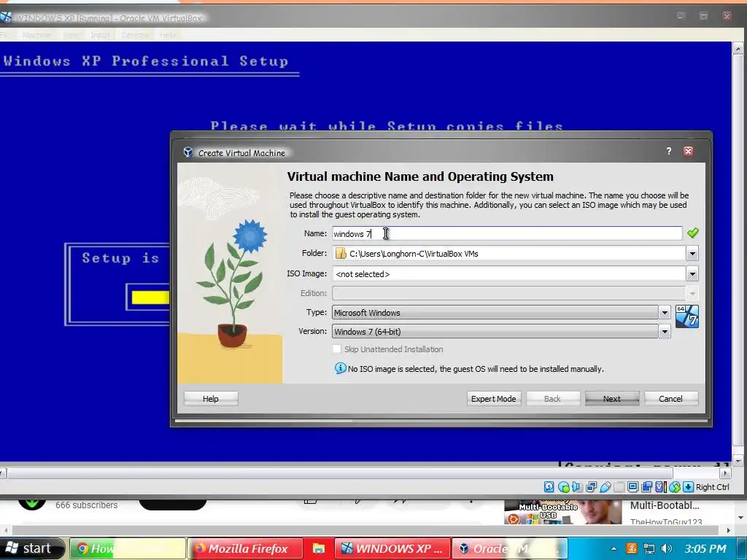Click the Next button

click(612, 399)
